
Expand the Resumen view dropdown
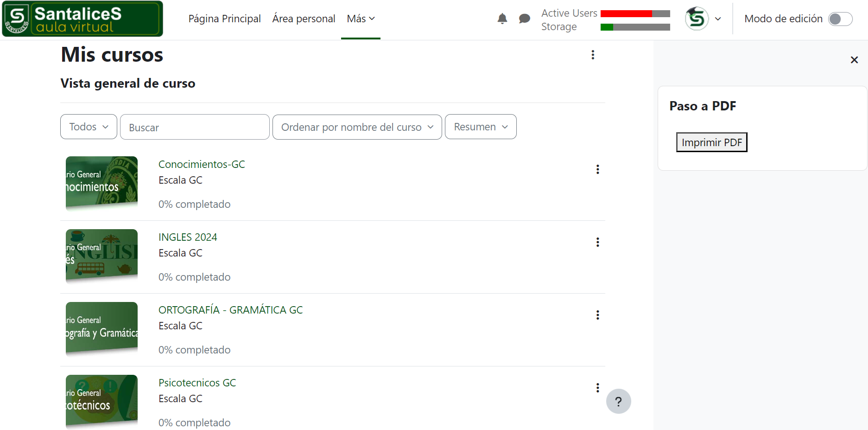coord(481,127)
